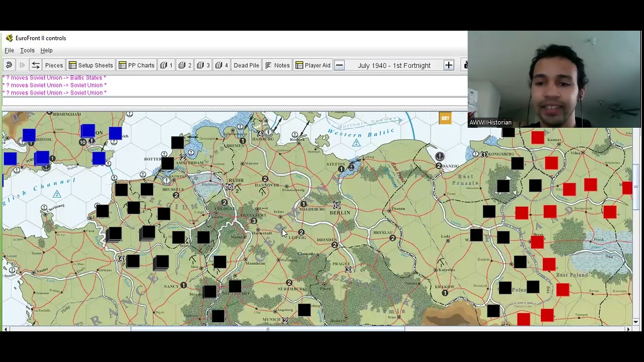Open the Notes window

point(277,65)
